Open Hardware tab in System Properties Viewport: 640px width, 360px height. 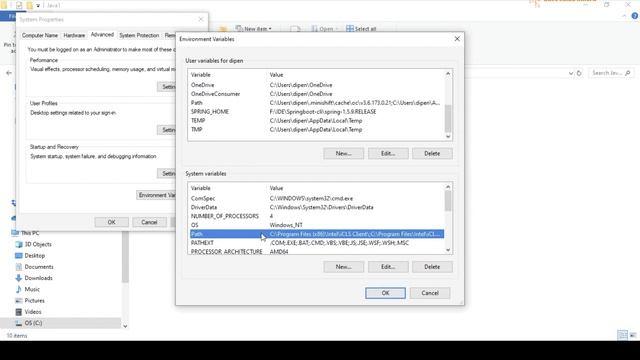coord(74,36)
